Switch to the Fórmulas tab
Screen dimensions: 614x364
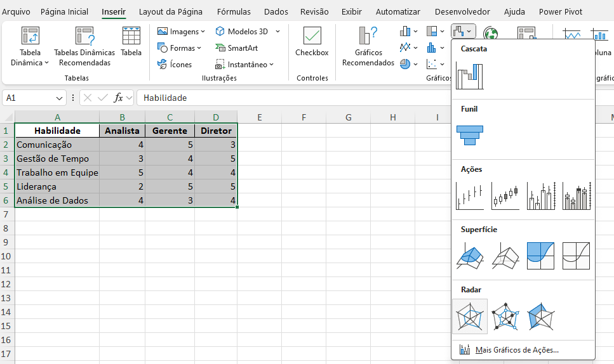click(233, 11)
